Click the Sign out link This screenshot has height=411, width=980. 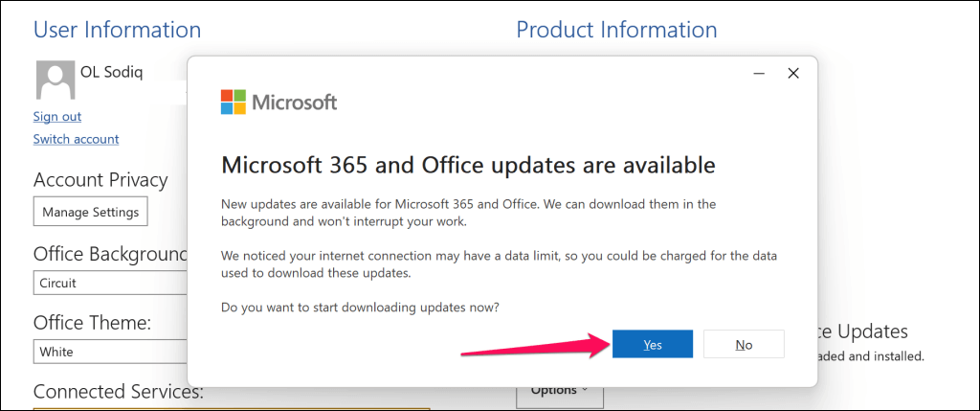click(x=57, y=117)
